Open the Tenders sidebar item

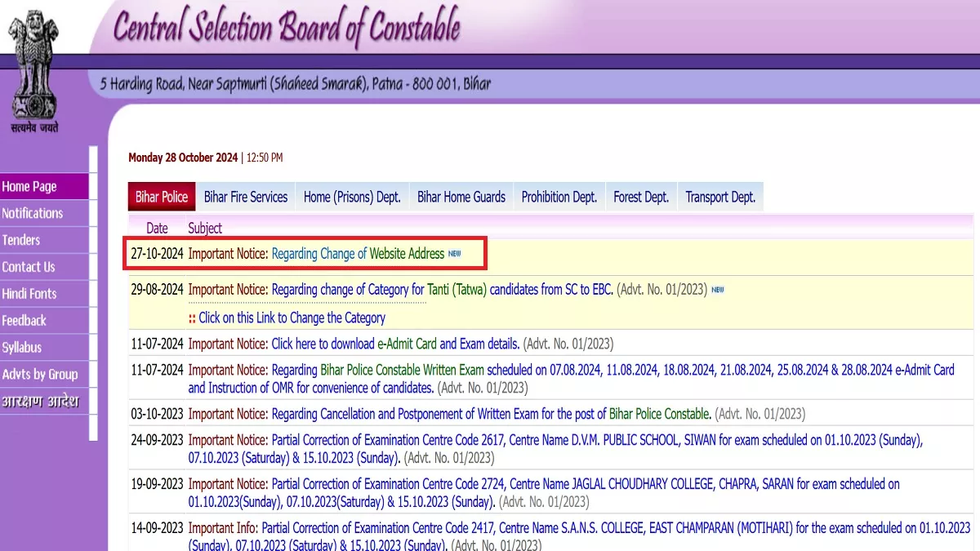coord(21,240)
